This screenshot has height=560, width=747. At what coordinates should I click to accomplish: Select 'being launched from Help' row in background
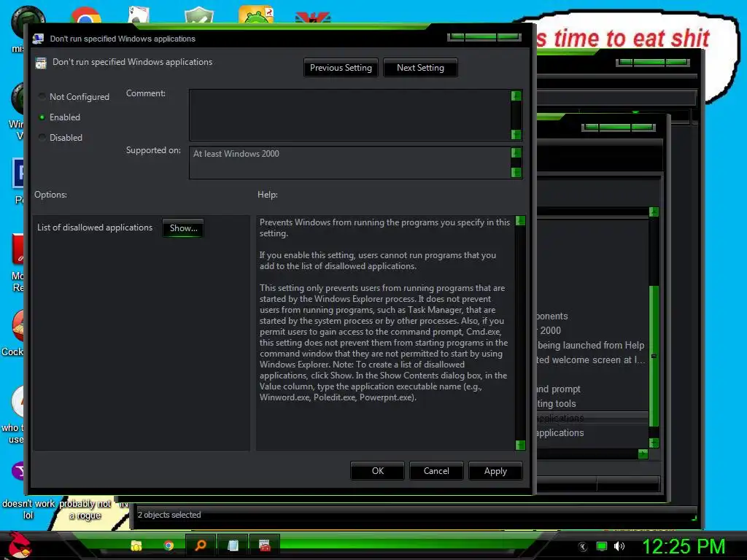591,345
